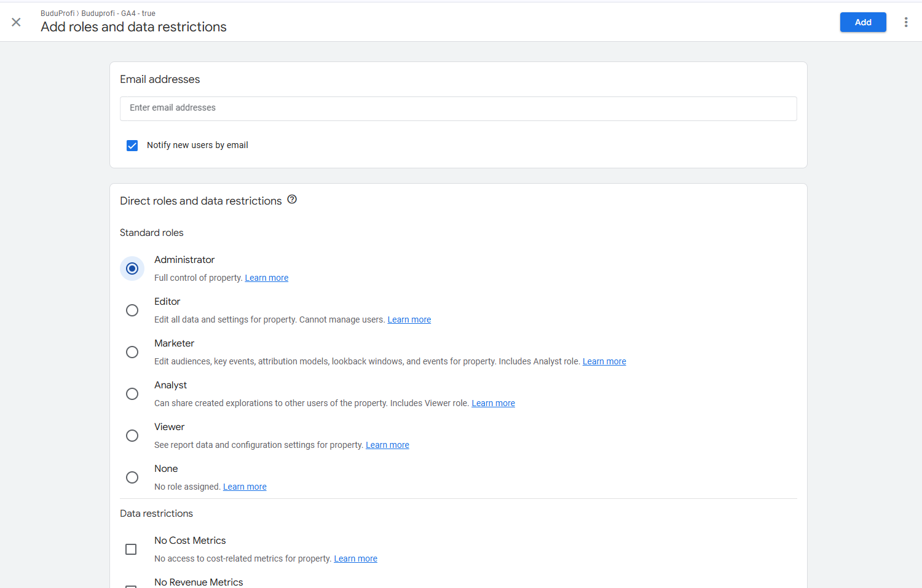Uncheck Notify new users by email
Screen dimensions: 922x588
coord(132,146)
